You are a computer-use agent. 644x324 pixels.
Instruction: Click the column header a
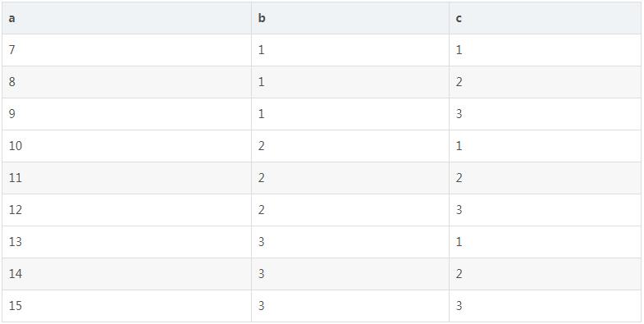point(126,18)
